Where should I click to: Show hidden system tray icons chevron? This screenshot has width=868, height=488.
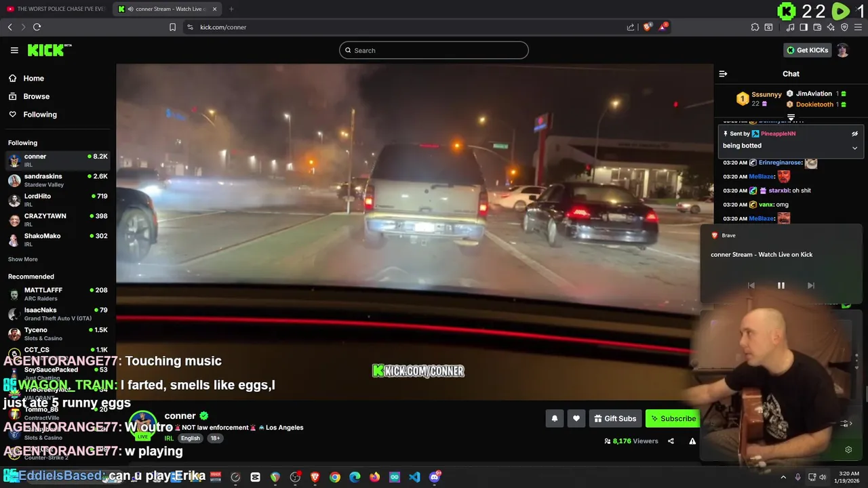783,477
